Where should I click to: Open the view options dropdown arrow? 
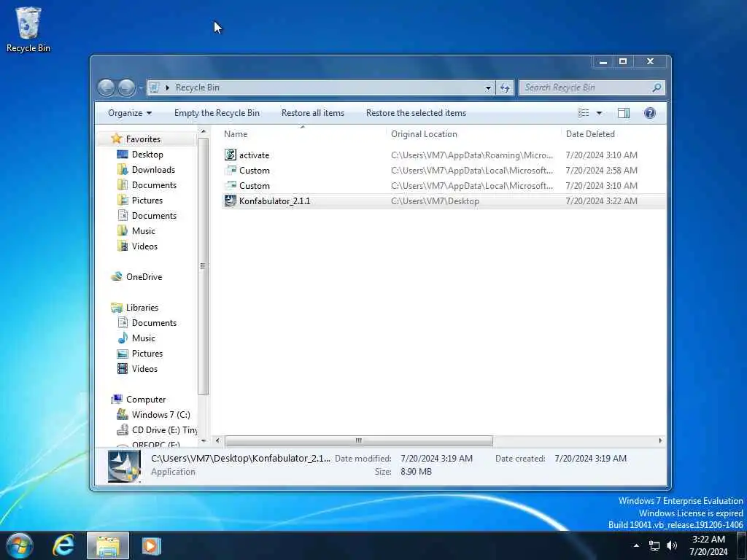(x=600, y=113)
